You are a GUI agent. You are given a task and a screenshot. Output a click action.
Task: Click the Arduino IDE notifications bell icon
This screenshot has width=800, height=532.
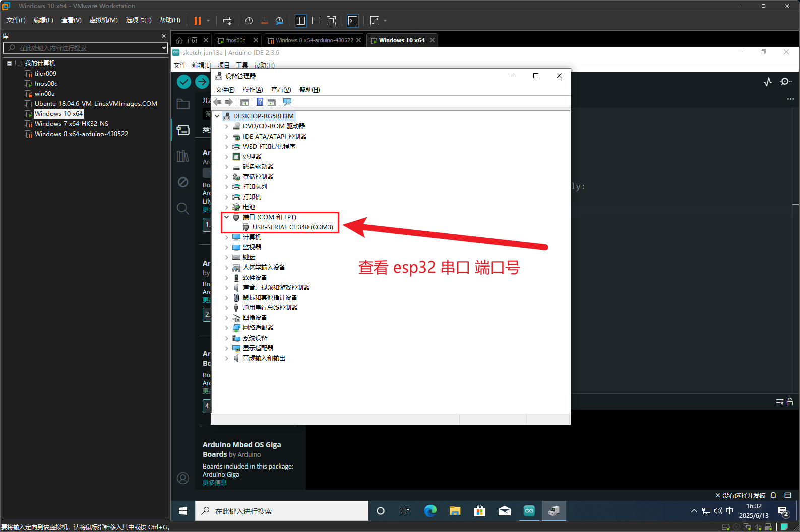coord(773,495)
